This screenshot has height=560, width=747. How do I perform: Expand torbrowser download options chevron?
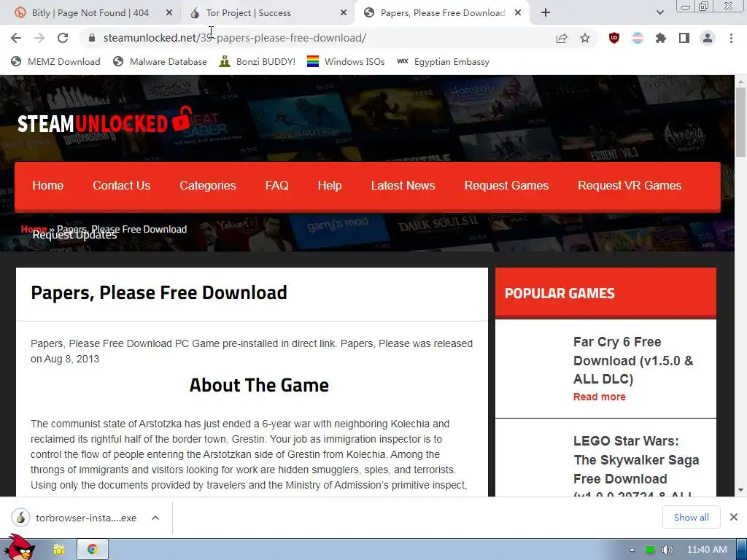click(155, 518)
